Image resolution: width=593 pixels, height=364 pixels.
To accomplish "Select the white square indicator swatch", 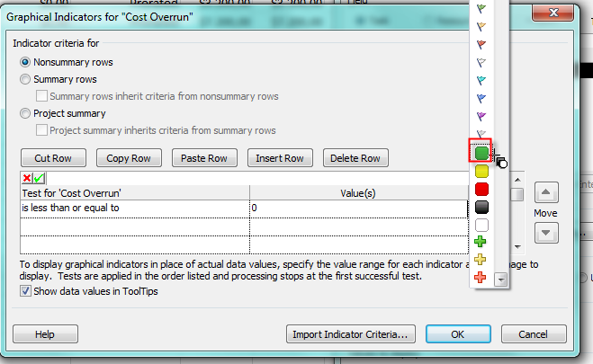I will click(481, 225).
